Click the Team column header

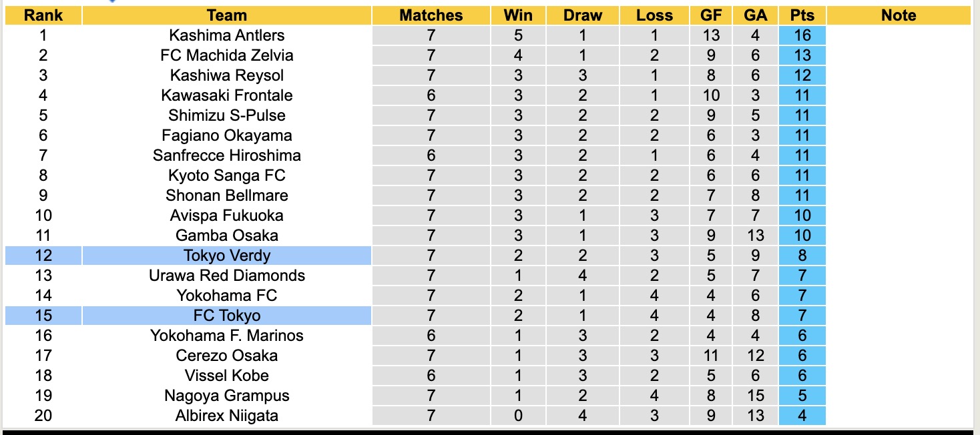pos(227,15)
